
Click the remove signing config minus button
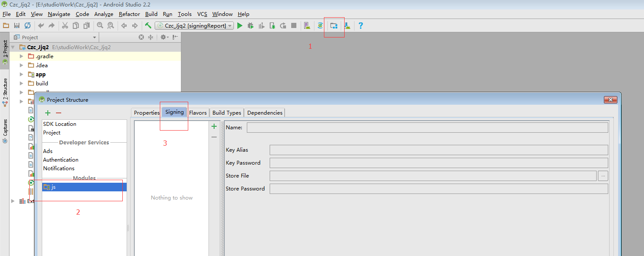pos(214,137)
